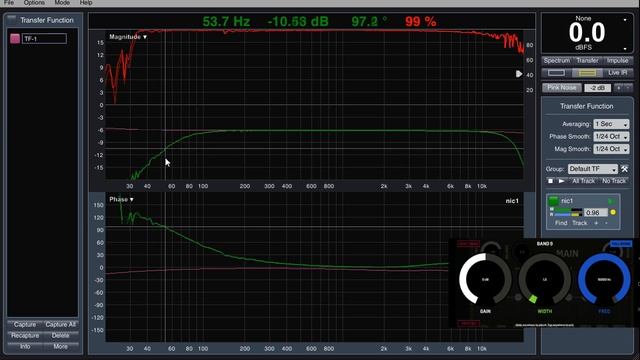Open the Help menu
This screenshot has width=640, height=360.
tap(86, 2)
